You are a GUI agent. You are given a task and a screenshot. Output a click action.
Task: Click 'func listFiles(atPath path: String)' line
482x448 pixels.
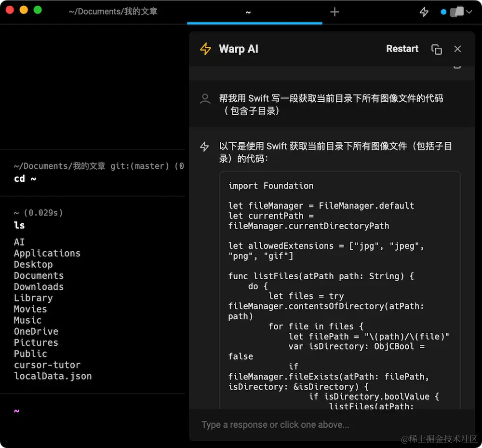coord(321,276)
